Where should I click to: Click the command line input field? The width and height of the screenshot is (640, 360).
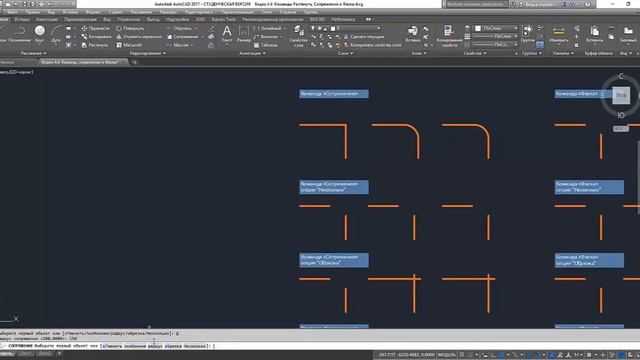[x=320, y=346]
